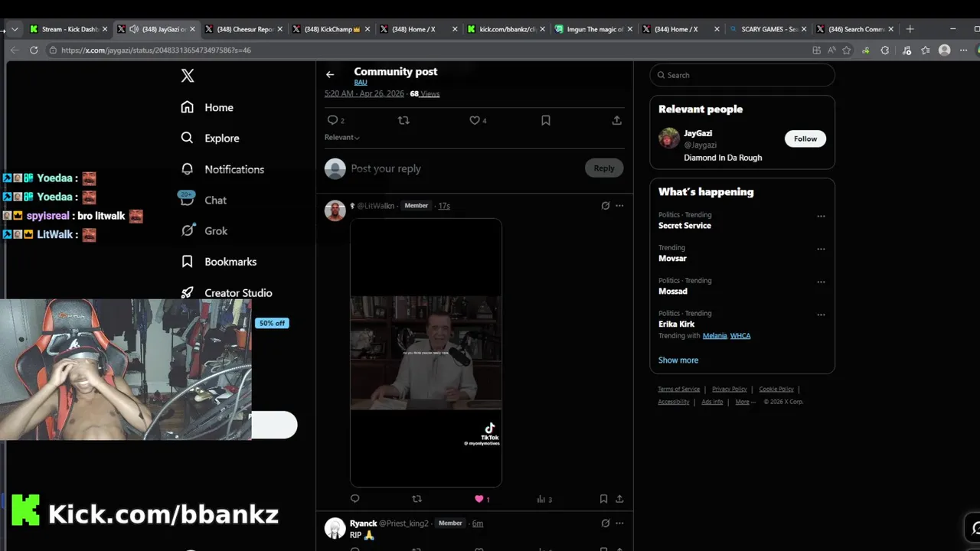The image size is (980, 551).
Task: Open Chat in the sidebar
Action: 203,200
